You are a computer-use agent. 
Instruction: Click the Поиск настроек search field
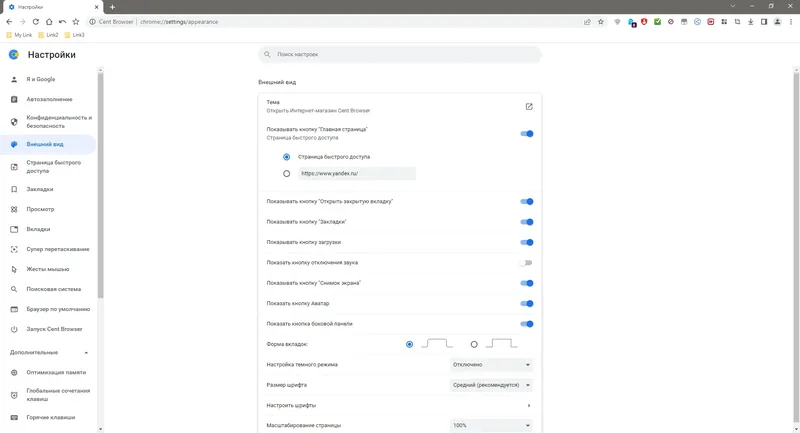click(400, 54)
